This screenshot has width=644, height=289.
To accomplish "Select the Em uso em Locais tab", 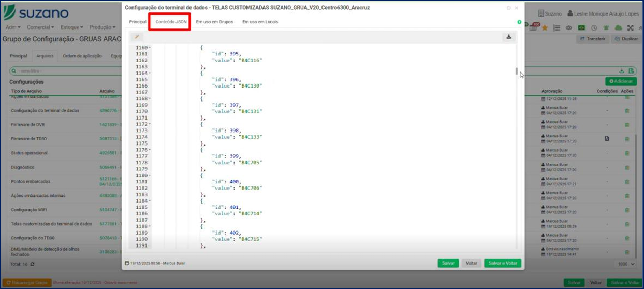I will [260, 22].
